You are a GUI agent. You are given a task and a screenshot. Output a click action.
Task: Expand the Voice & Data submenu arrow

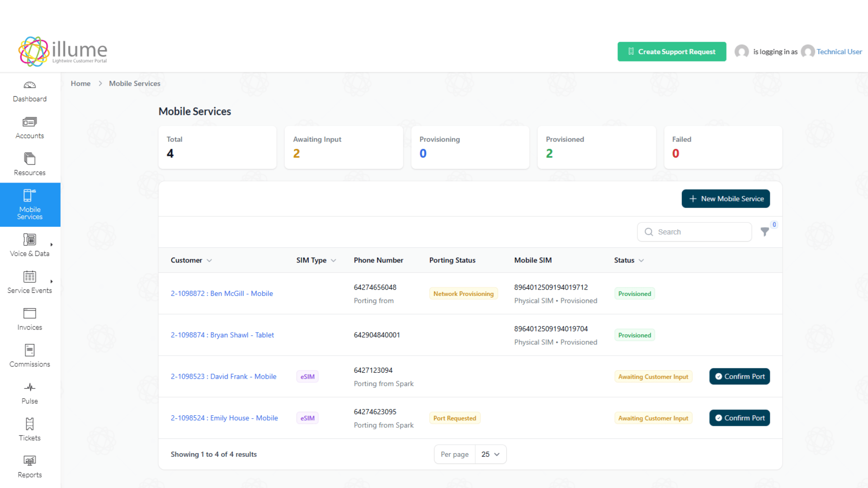(x=52, y=244)
